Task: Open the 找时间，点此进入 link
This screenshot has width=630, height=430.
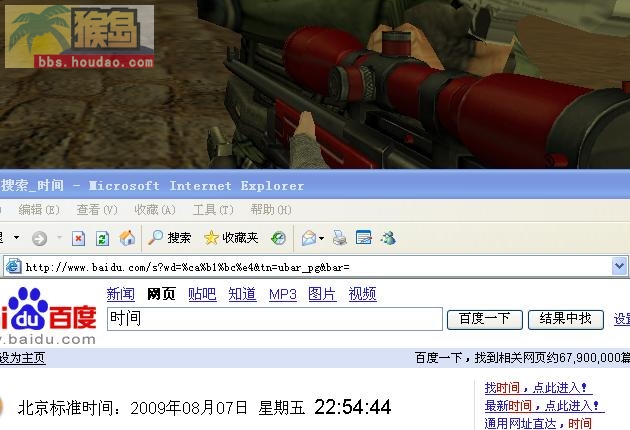Action: [538, 388]
